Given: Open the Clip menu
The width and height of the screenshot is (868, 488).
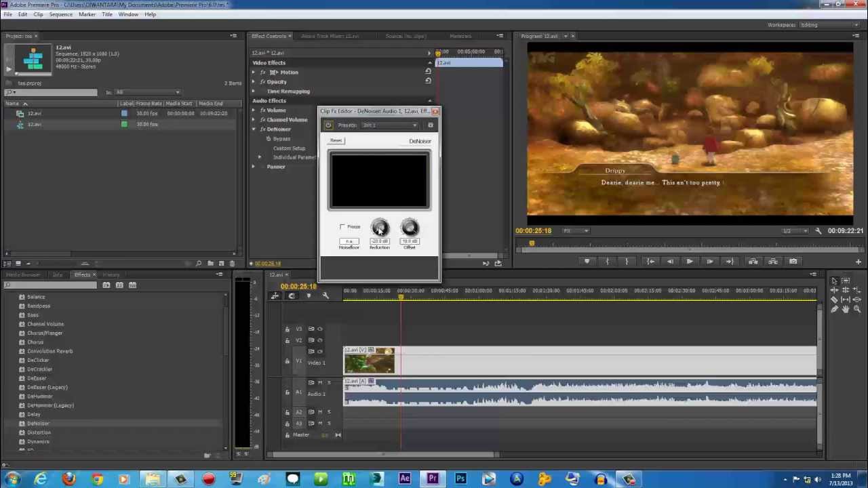Looking at the screenshot, I should pyautogui.click(x=38, y=14).
